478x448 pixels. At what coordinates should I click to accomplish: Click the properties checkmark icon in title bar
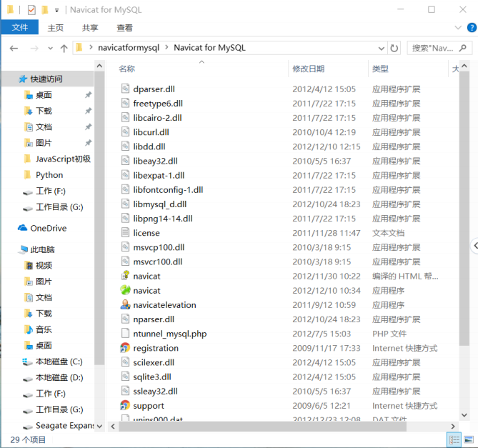pos(31,10)
